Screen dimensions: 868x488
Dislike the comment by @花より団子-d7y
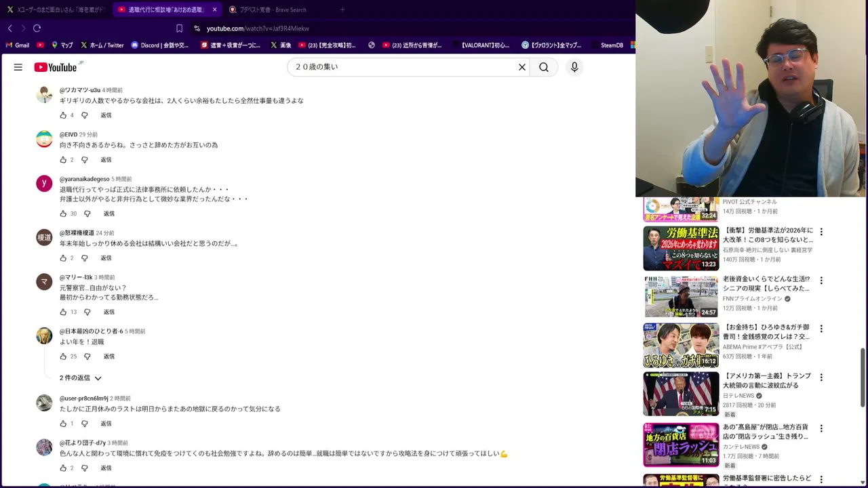click(85, 468)
